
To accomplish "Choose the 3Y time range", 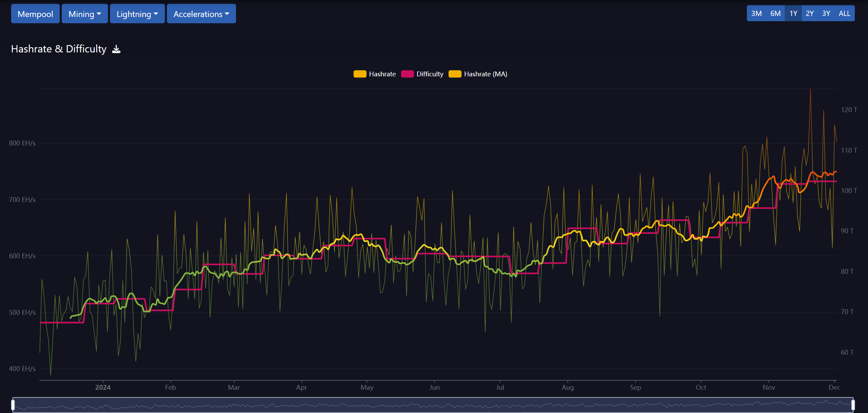I will [x=826, y=14].
